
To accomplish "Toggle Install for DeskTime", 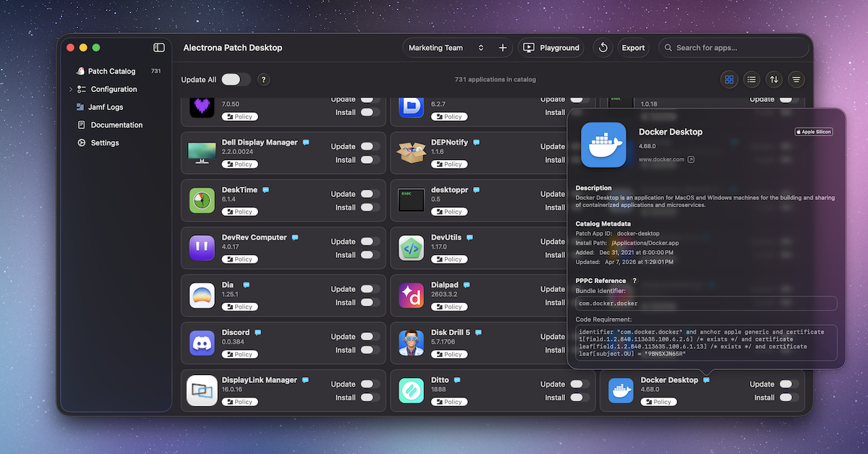I will (370, 207).
